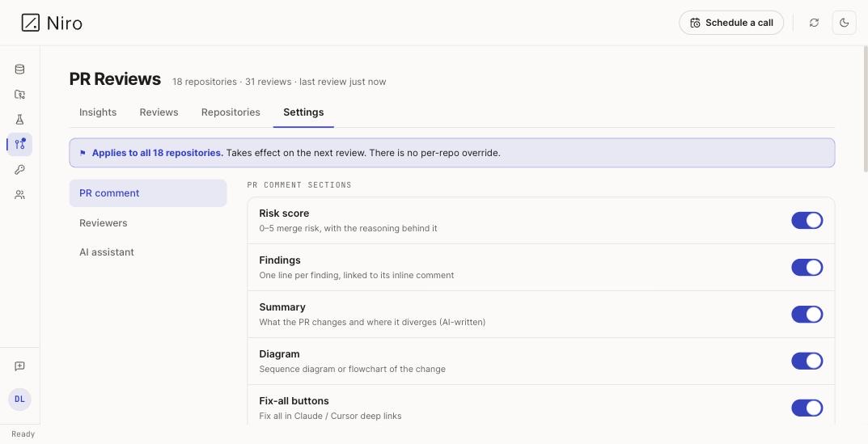This screenshot has width=868, height=444.
Task: Switch off the Summary section toggle
Action: (807, 315)
